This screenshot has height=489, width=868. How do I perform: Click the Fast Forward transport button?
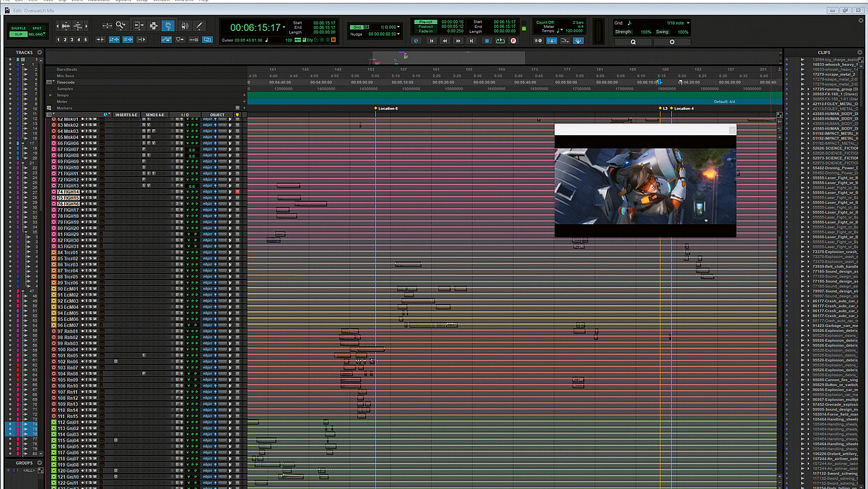pos(459,41)
